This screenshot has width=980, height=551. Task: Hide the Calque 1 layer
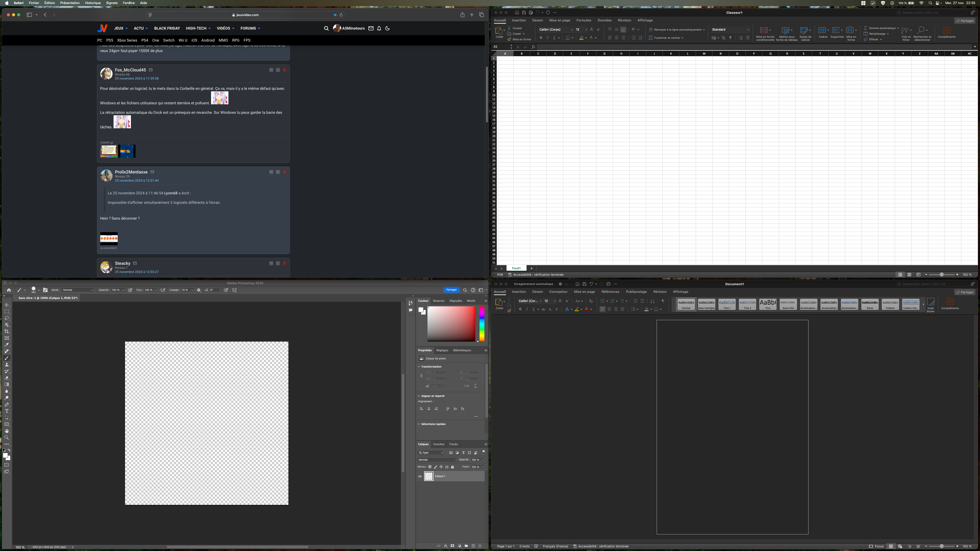(420, 476)
